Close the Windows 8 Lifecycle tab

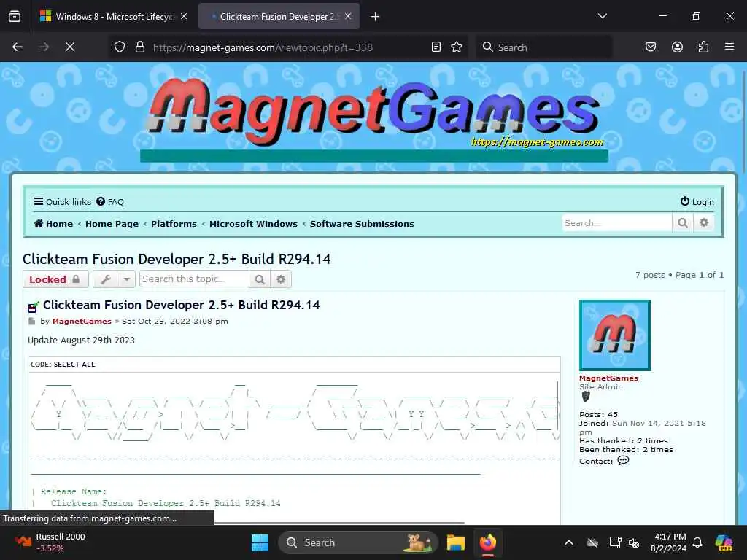pyautogui.click(x=184, y=16)
